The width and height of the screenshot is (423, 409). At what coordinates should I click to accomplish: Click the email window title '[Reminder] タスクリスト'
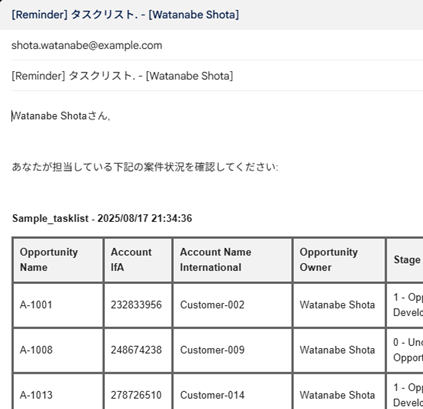point(125,15)
